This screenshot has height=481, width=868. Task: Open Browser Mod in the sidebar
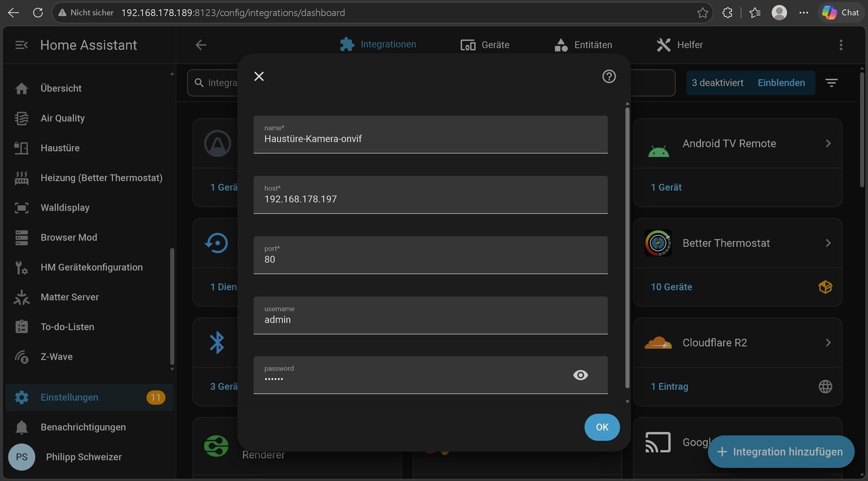(x=90, y=238)
